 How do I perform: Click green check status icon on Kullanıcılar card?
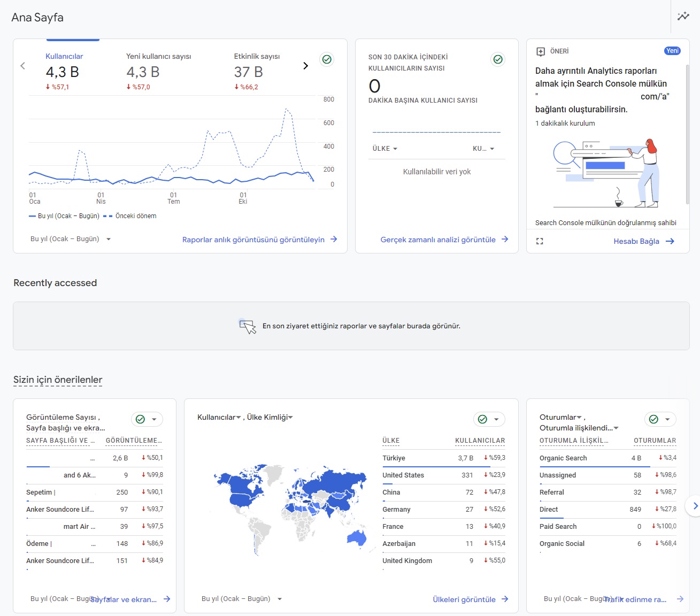click(327, 59)
